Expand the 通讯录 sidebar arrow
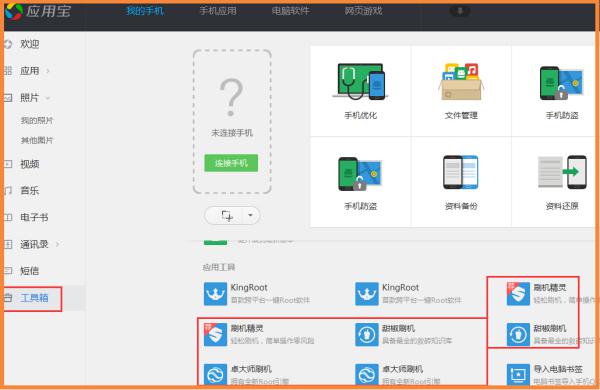 (x=57, y=244)
